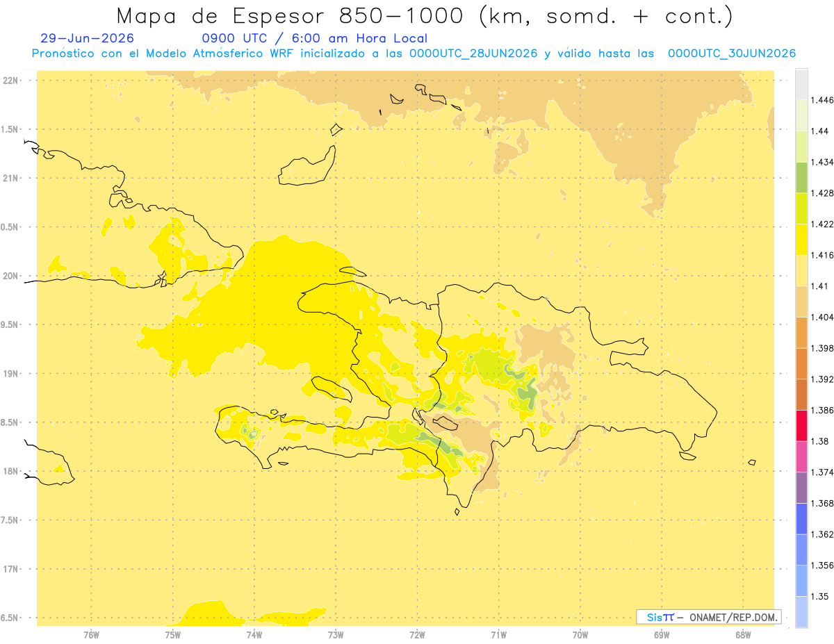
Task: Click the time label "0900 UTC / 6:00 am Hora Local"
Action: click(x=314, y=39)
